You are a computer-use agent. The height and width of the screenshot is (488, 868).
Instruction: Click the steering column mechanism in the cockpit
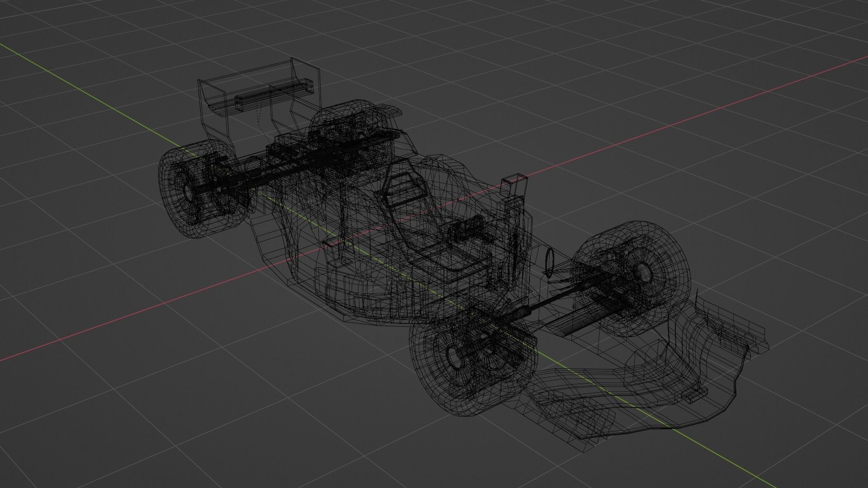[x=470, y=230]
